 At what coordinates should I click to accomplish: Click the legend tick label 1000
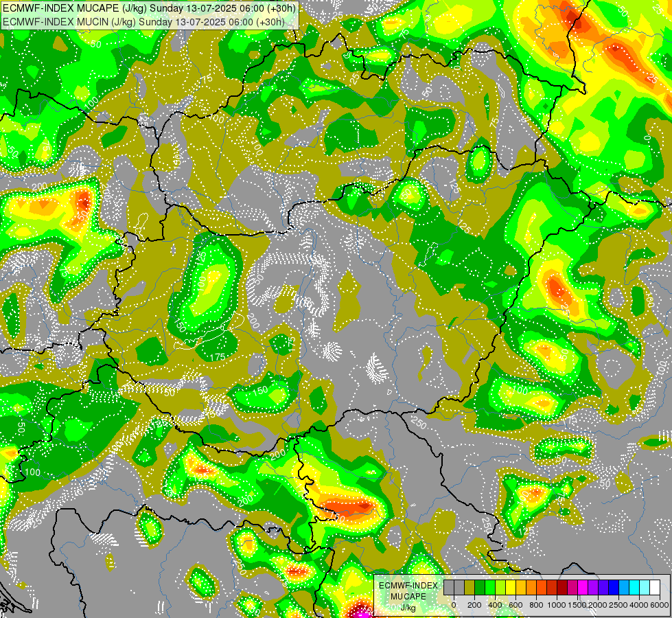557,605
